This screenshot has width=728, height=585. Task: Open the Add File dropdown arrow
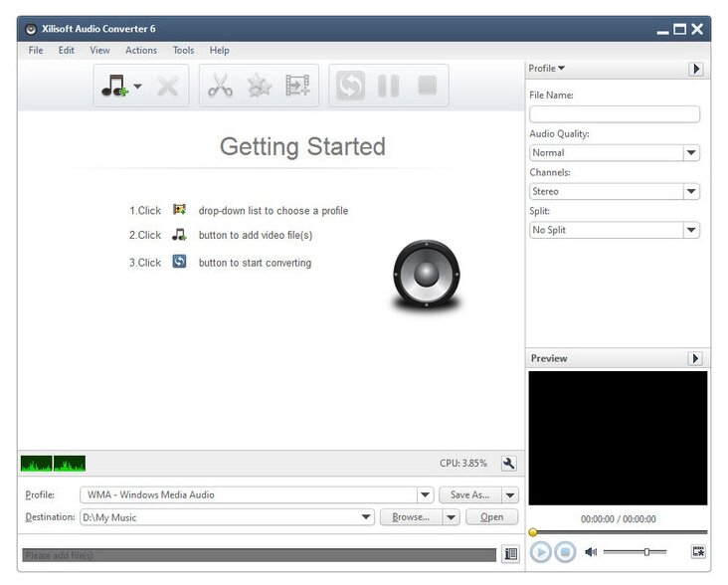(137, 86)
